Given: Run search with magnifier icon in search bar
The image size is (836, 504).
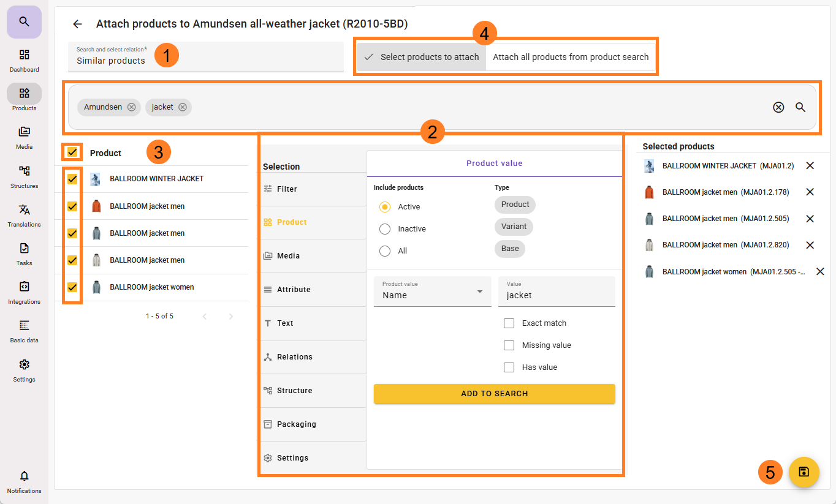Looking at the screenshot, I should point(800,107).
